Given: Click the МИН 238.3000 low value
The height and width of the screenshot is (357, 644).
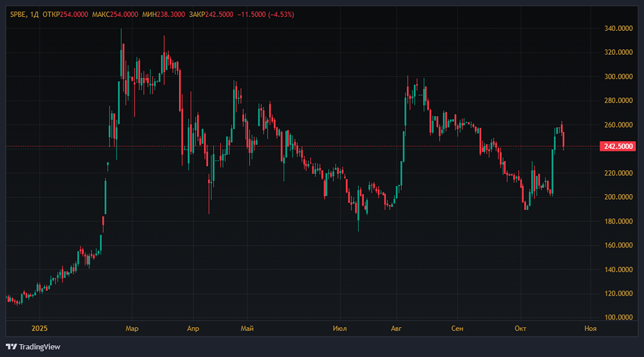Looking at the screenshot, I should click(x=164, y=14).
